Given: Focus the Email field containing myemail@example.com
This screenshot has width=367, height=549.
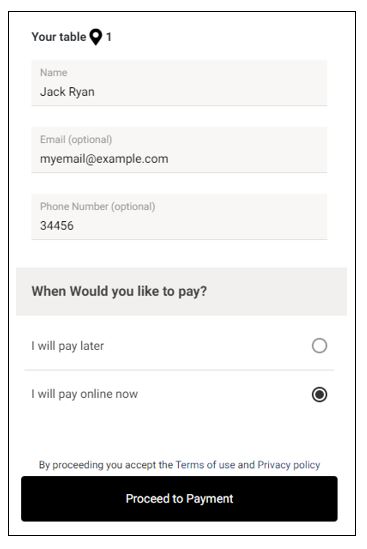Looking at the screenshot, I should [179, 150].
